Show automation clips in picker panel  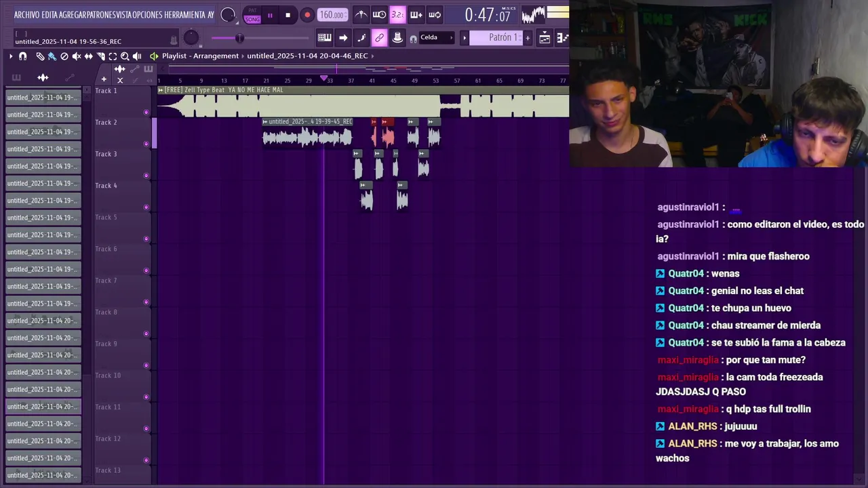click(x=69, y=77)
